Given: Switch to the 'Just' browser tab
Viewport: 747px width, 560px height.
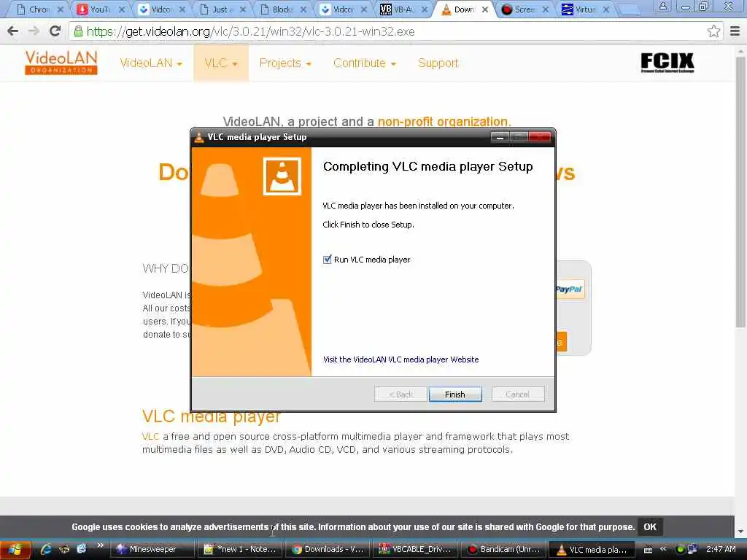Looking at the screenshot, I should coord(220,9).
